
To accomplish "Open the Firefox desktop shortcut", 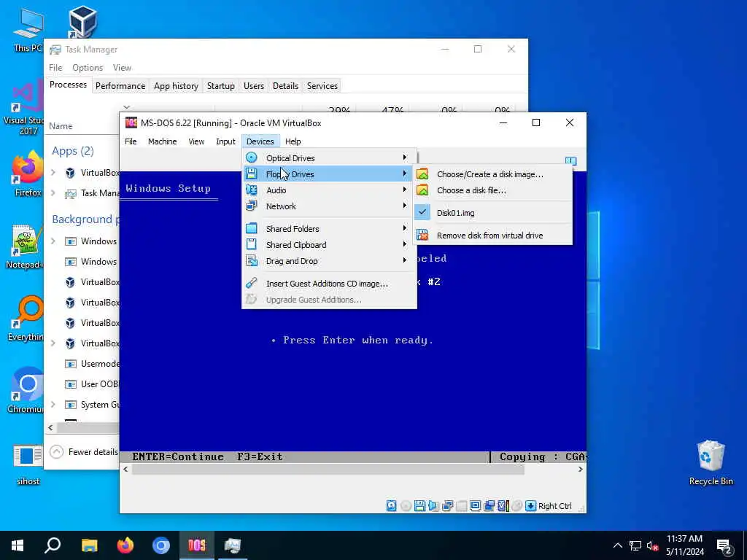I will [x=28, y=174].
